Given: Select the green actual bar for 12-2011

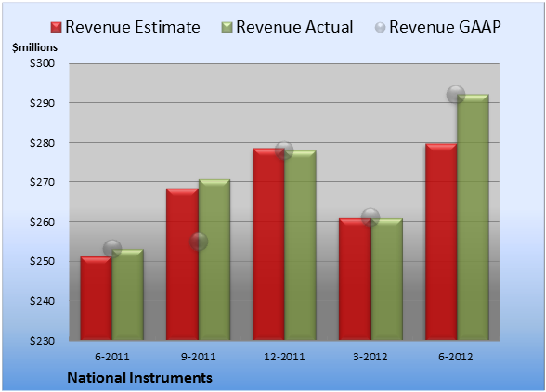Looking at the screenshot, I should pos(301,245).
